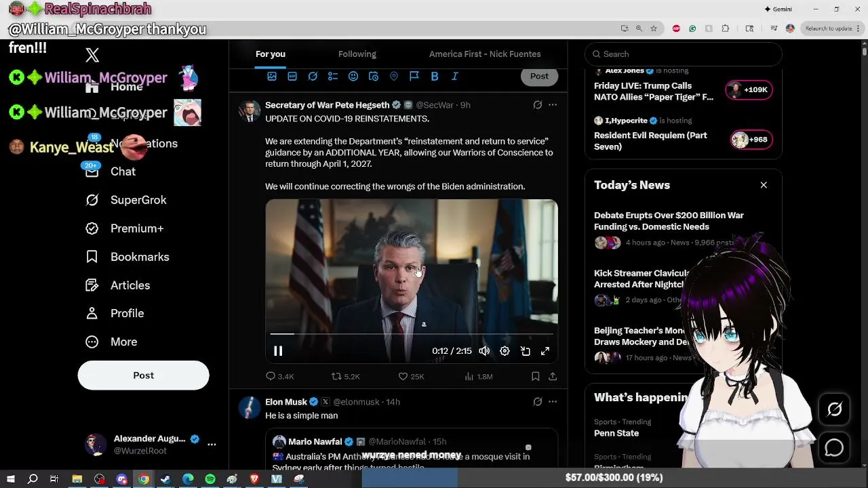The width and height of the screenshot is (868, 488).
Task: Open more options on the Pete Hegseth post
Action: tap(553, 105)
